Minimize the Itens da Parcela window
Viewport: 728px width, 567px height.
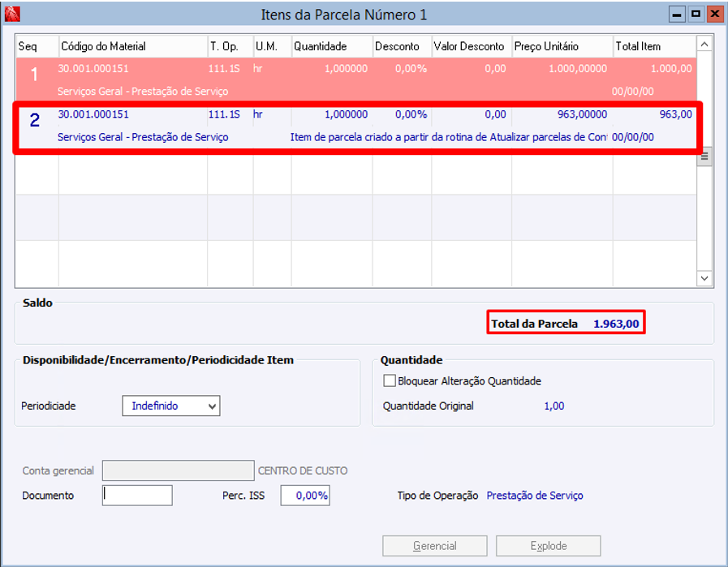(677, 15)
